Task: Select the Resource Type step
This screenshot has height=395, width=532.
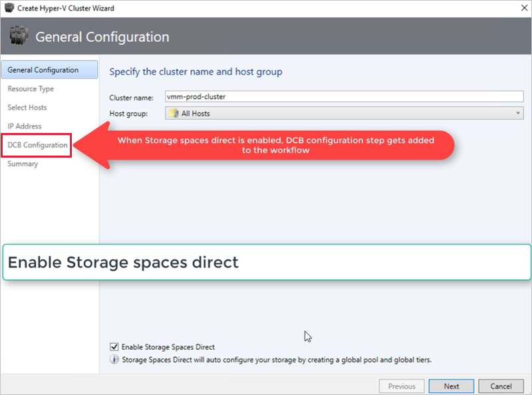Action: [x=31, y=88]
